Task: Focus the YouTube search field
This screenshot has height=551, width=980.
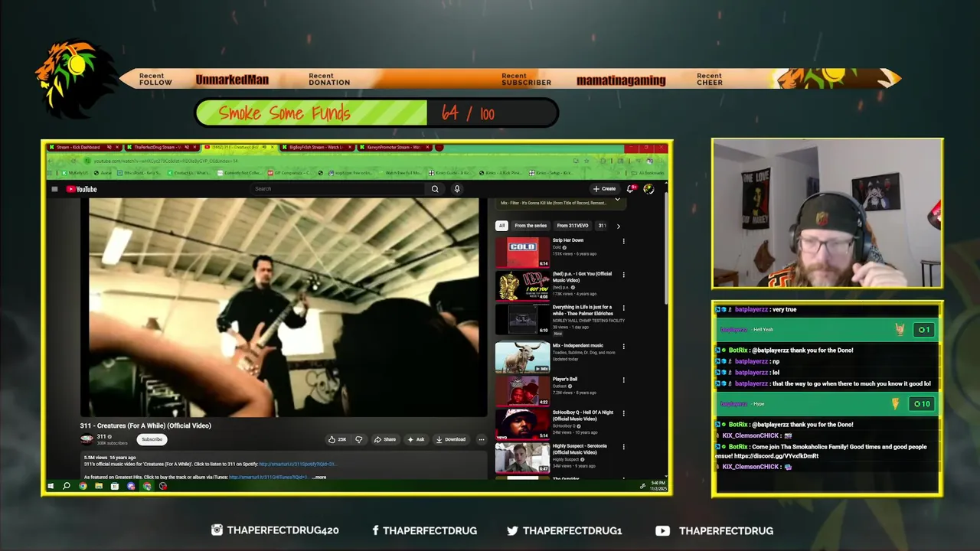Action: tap(339, 189)
